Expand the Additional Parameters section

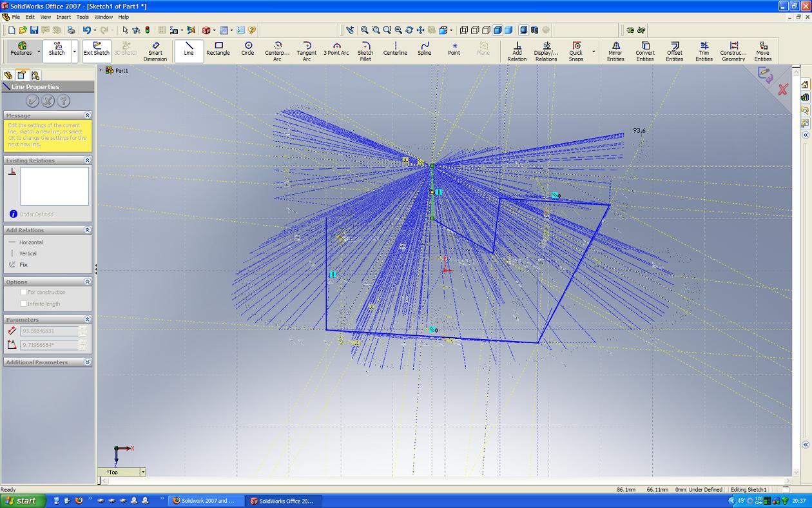coord(88,362)
